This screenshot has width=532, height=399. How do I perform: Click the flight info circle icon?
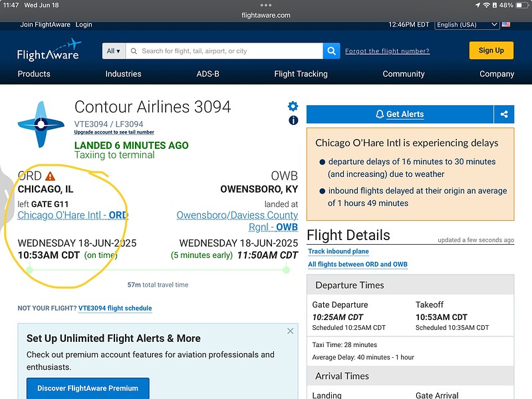click(x=293, y=120)
